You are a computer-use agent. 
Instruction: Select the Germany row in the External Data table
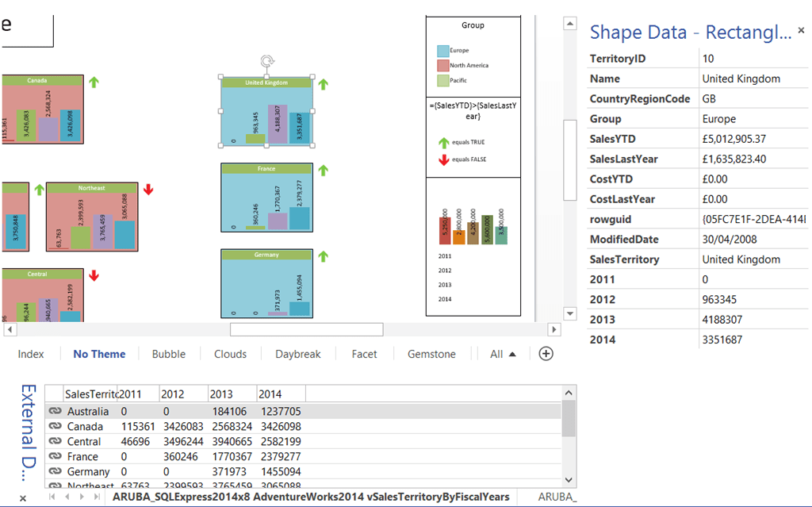point(90,471)
